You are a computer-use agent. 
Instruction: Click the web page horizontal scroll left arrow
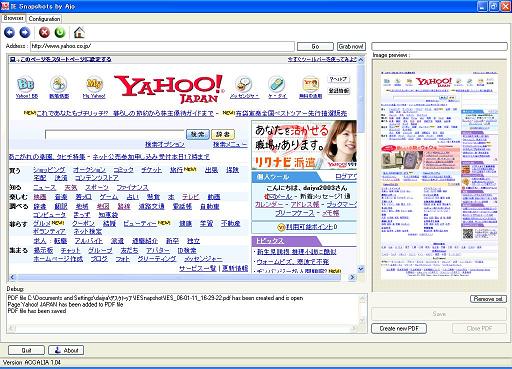13,277
